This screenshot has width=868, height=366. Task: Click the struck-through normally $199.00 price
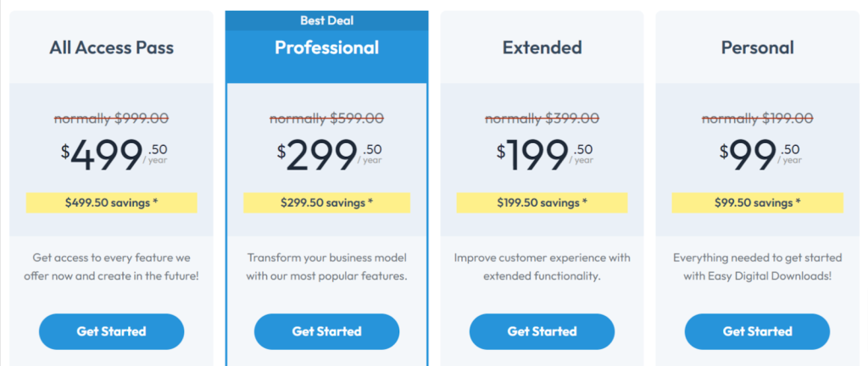coord(757,119)
